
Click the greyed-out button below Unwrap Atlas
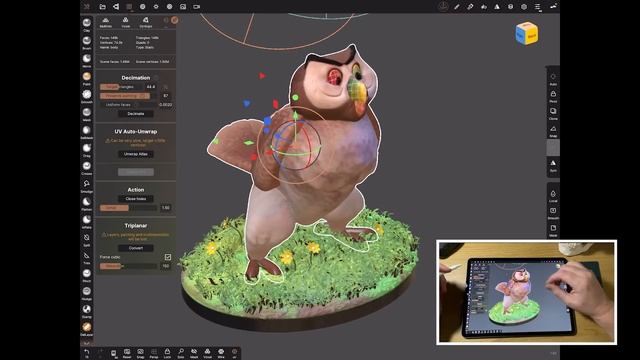136,172
